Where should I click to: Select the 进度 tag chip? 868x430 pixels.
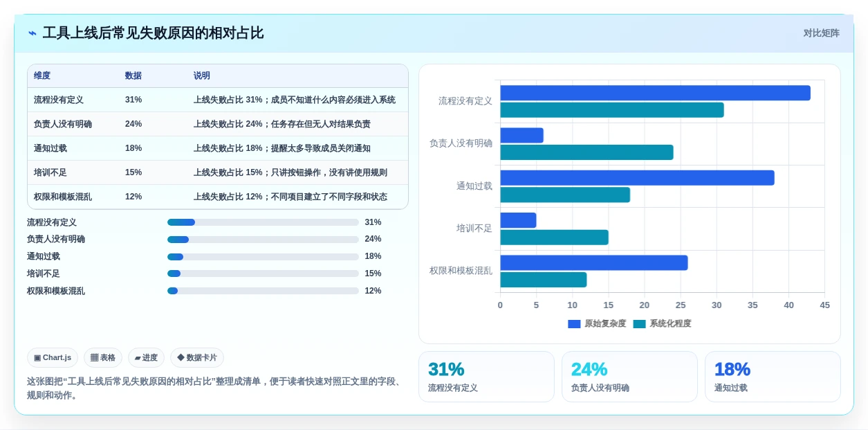pyautogui.click(x=146, y=357)
